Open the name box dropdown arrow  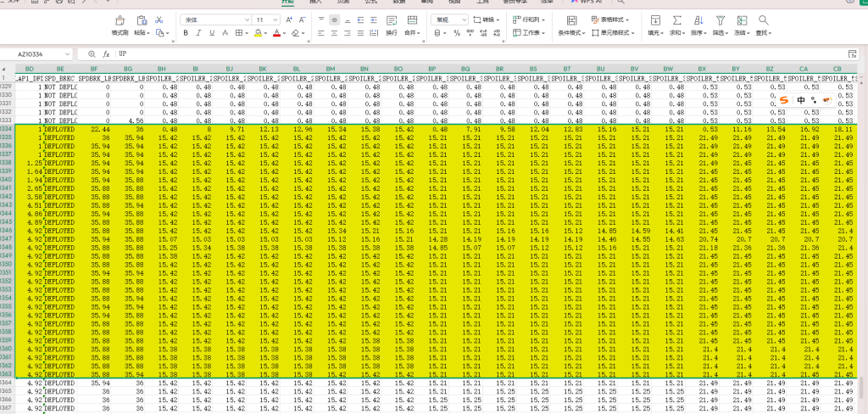(x=67, y=54)
